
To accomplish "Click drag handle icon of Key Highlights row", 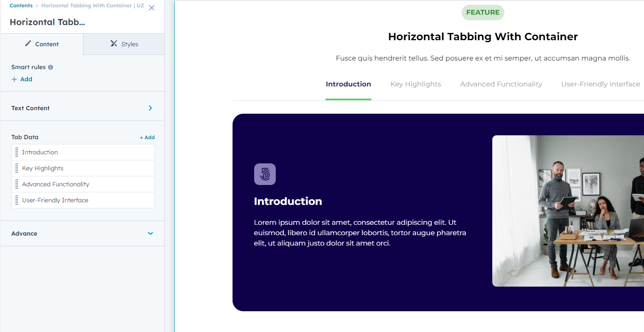I will click(17, 168).
